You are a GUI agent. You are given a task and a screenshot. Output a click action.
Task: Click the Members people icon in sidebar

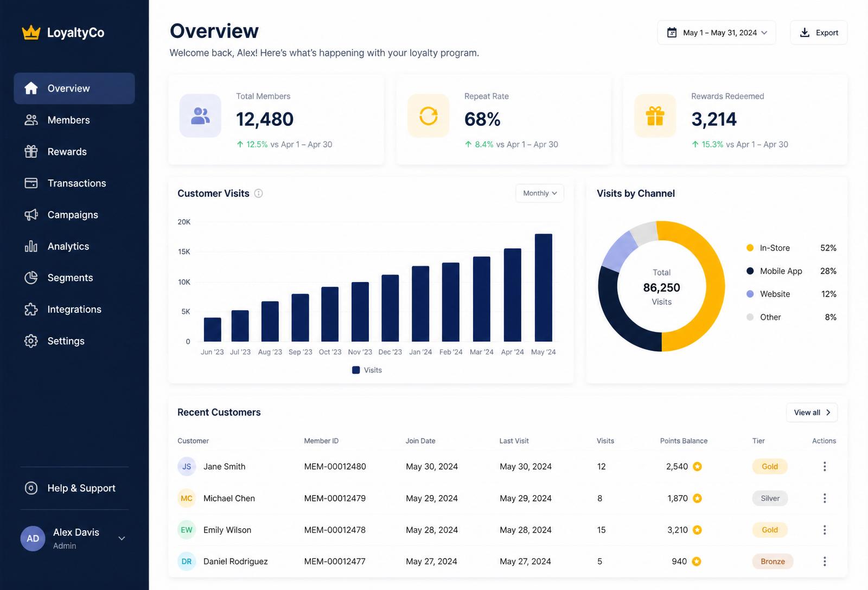tap(31, 120)
